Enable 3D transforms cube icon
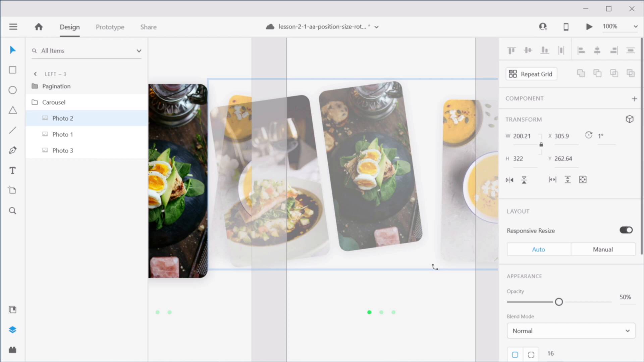The image size is (644, 362). coord(630,119)
